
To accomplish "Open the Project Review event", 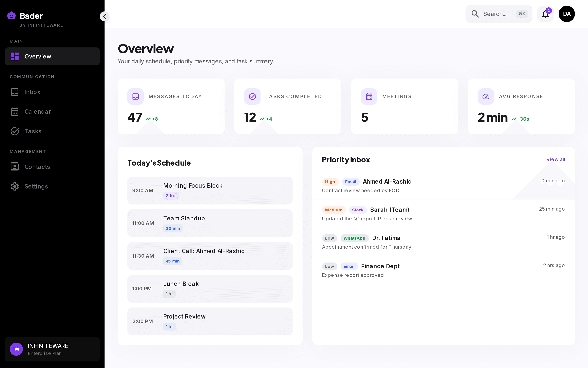I will pyautogui.click(x=210, y=321).
